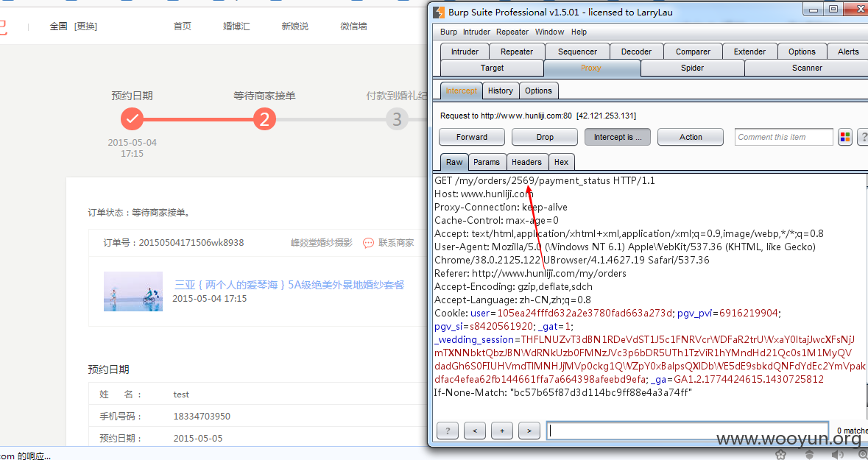Switch to the Target tab

[x=492, y=68]
